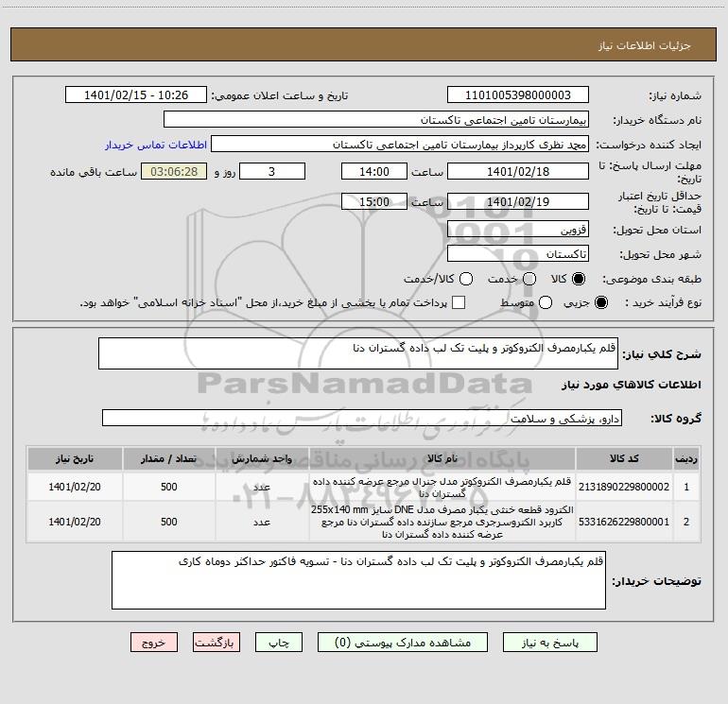Click the تعداد / مقدار column header
The width and height of the screenshot is (728, 704).
coord(169,458)
